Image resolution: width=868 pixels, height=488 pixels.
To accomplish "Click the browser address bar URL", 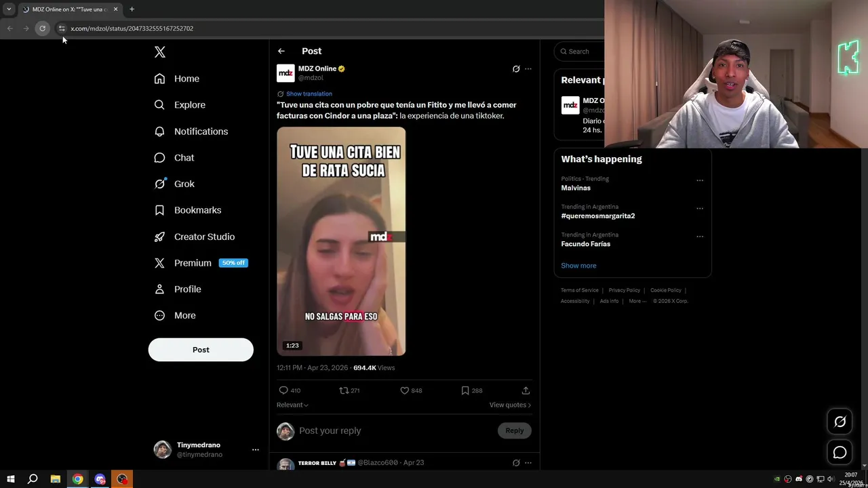I will pyautogui.click(x=132, y=28).
